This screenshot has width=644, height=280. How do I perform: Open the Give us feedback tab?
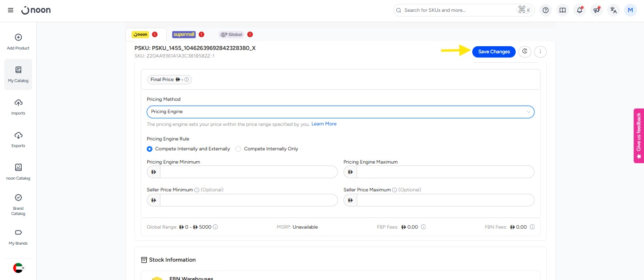coord(638,135)
